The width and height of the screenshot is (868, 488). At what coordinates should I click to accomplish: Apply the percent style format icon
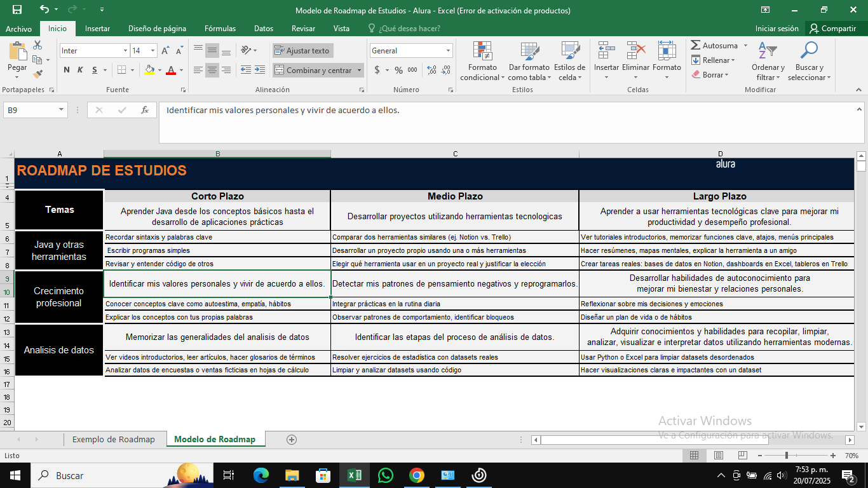398,70
